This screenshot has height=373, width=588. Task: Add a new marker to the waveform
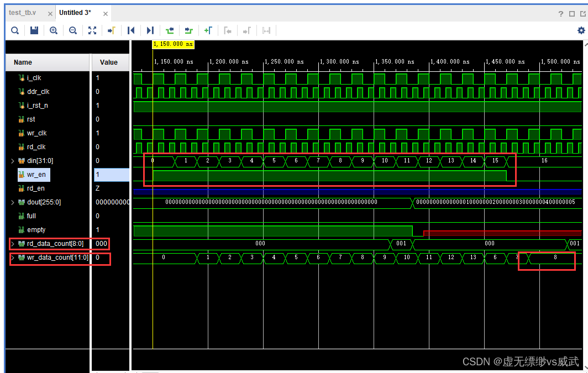tap(208, 30)
